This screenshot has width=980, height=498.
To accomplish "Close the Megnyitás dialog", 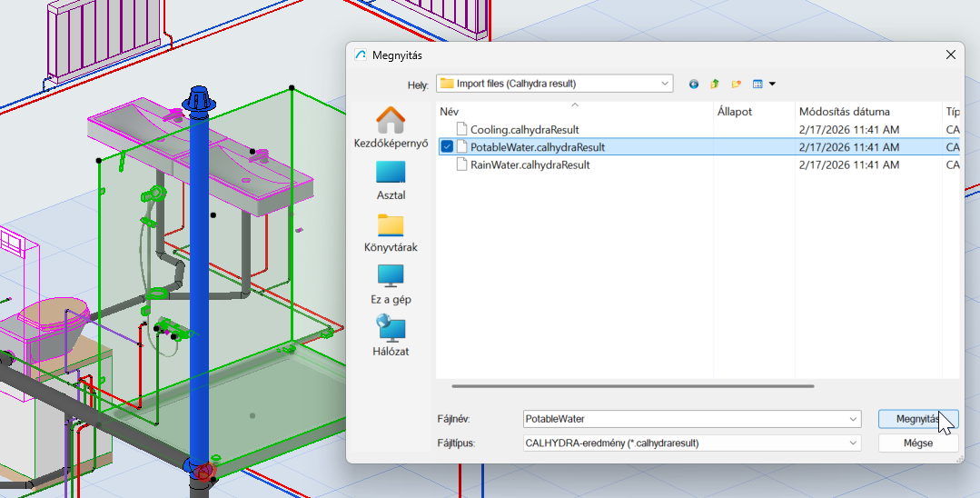I will tap(951, 55).
